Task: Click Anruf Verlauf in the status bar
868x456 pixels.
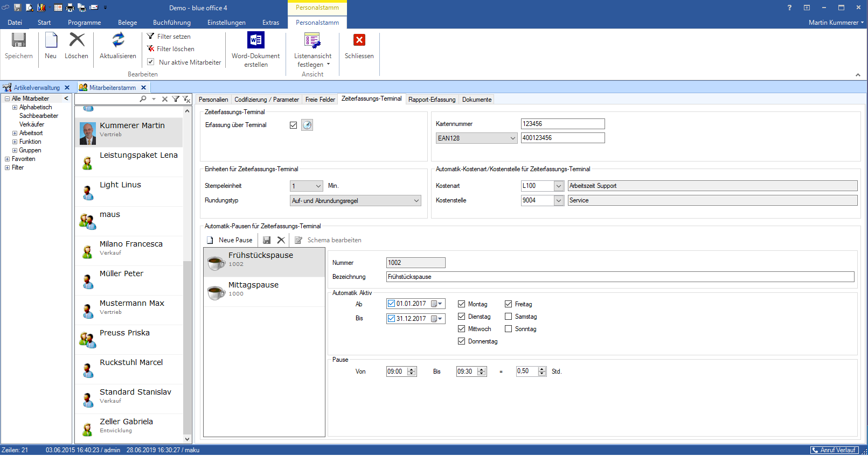Action: tap(834, 450)
